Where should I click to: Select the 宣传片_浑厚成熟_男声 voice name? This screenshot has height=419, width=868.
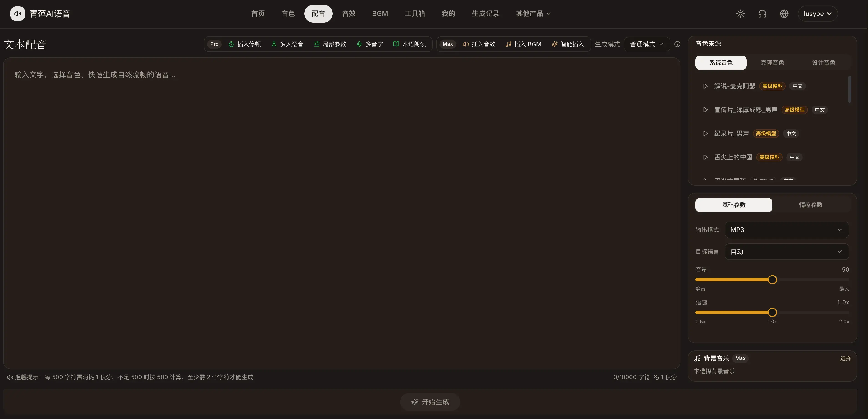(746, 110)
